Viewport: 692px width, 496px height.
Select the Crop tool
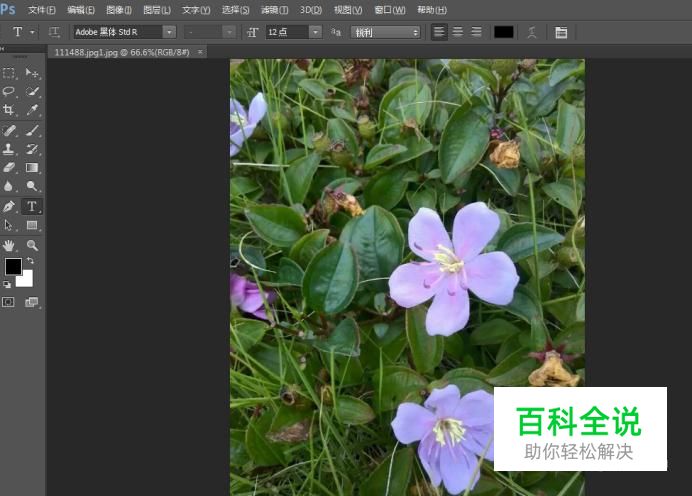pos(9,109)
